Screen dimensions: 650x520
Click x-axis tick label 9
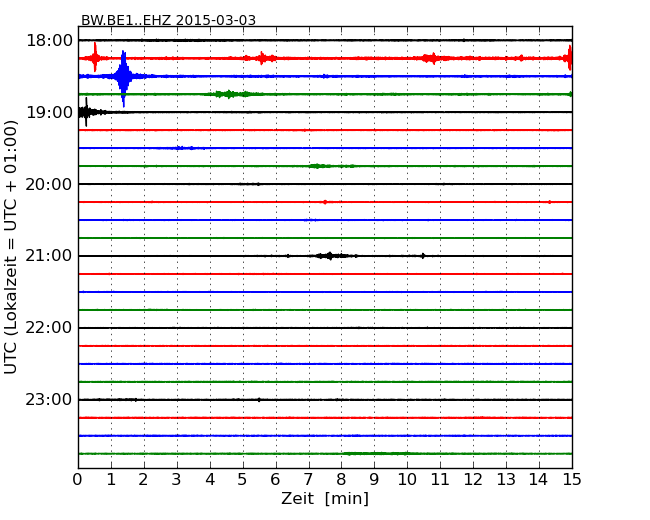[x=374, y=480]
